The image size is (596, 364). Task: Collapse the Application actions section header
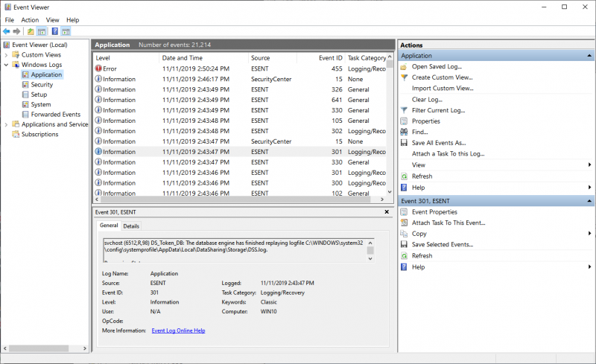(x=589, y=56)
